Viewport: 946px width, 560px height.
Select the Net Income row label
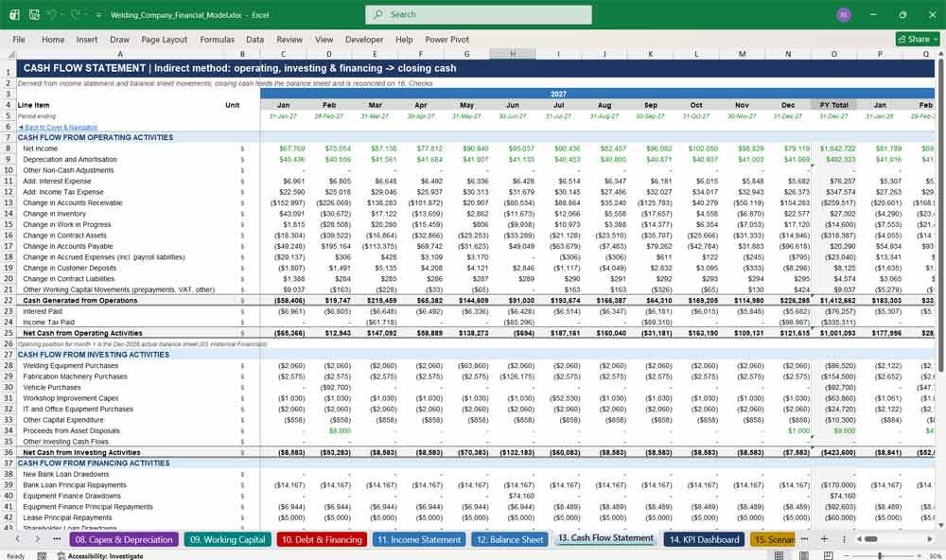[41, 149]
